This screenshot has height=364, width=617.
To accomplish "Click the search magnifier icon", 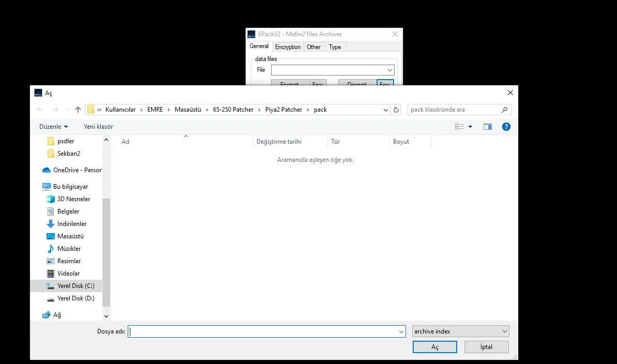I will point(504,110).
